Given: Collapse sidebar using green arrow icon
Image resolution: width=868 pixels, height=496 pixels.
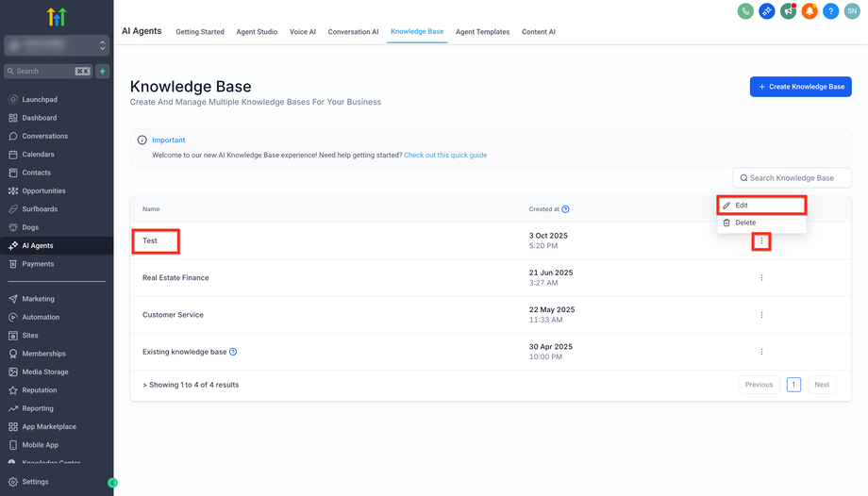Looking at the screenshot, I should (113, 483).
